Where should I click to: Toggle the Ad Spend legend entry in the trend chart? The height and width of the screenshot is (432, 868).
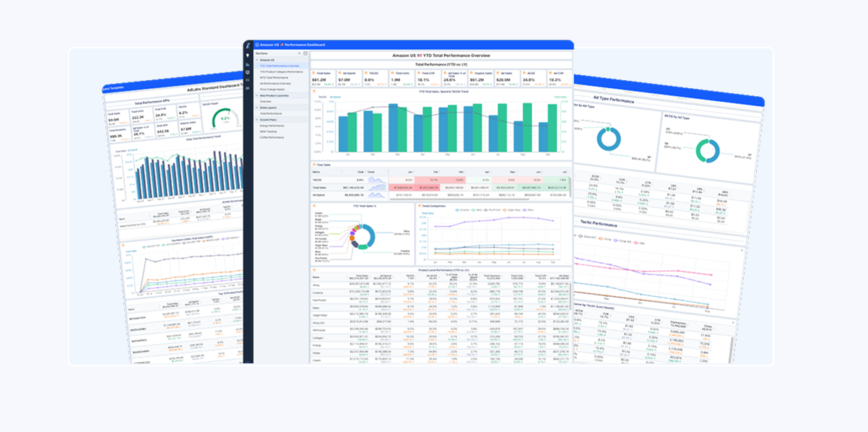(335, 97)
